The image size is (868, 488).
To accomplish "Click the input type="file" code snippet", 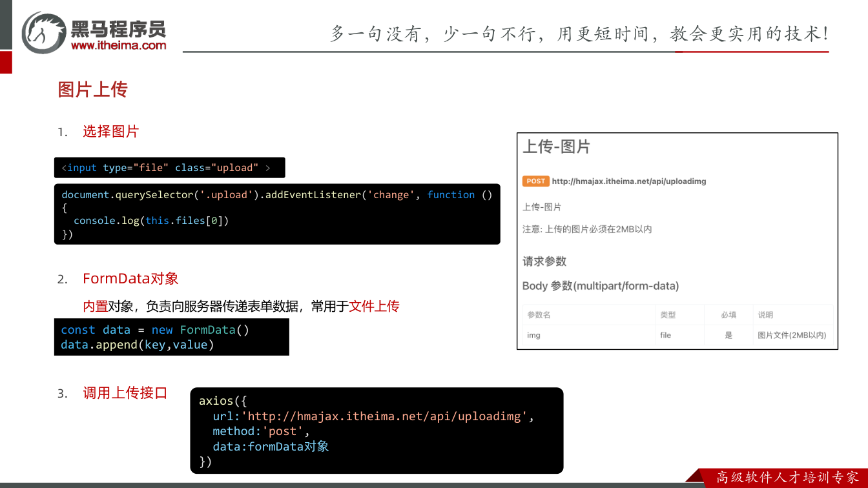I will pos(169,168).
